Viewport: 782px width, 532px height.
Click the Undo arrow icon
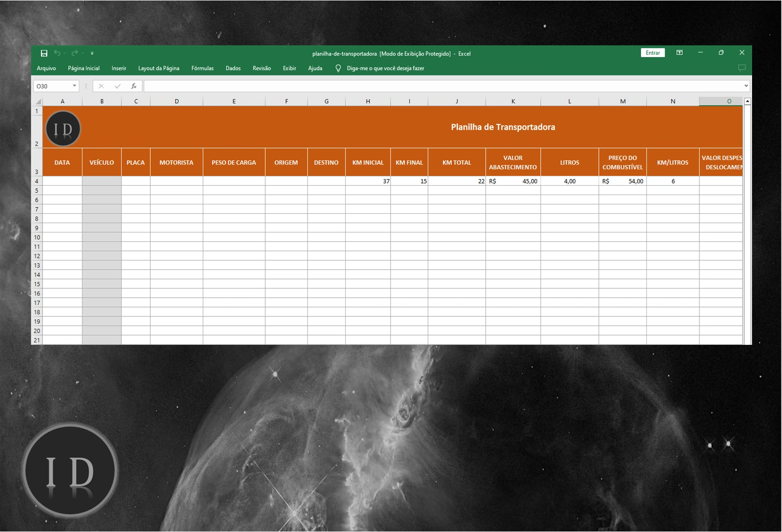[57, 53]
